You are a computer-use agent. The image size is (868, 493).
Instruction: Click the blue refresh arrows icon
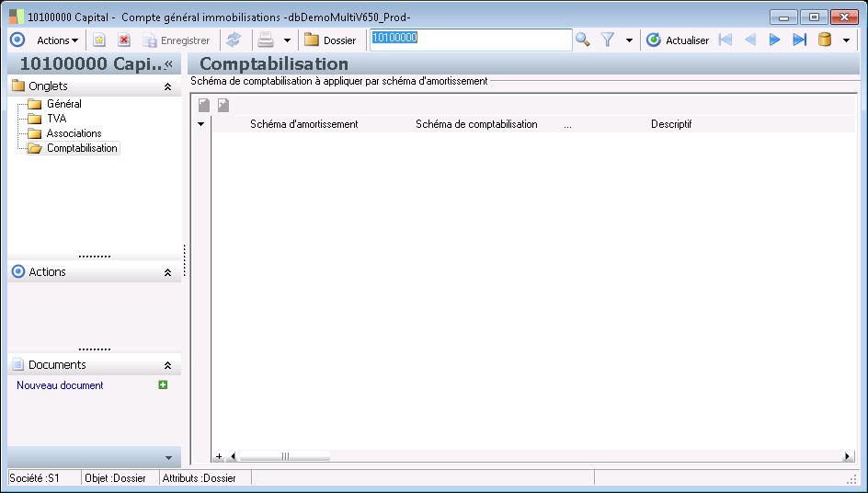coord(234,40)
